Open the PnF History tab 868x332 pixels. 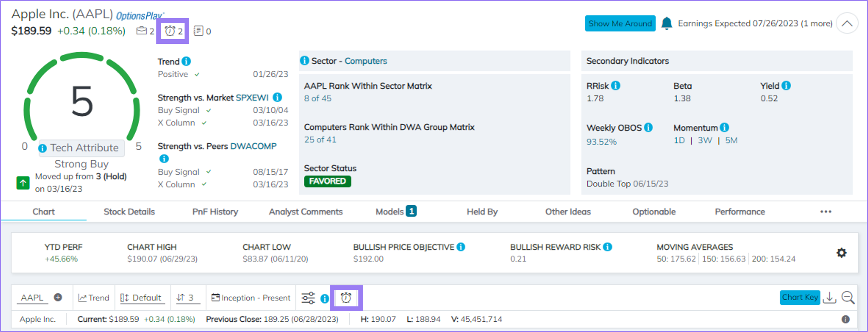[x=215, y=212]
